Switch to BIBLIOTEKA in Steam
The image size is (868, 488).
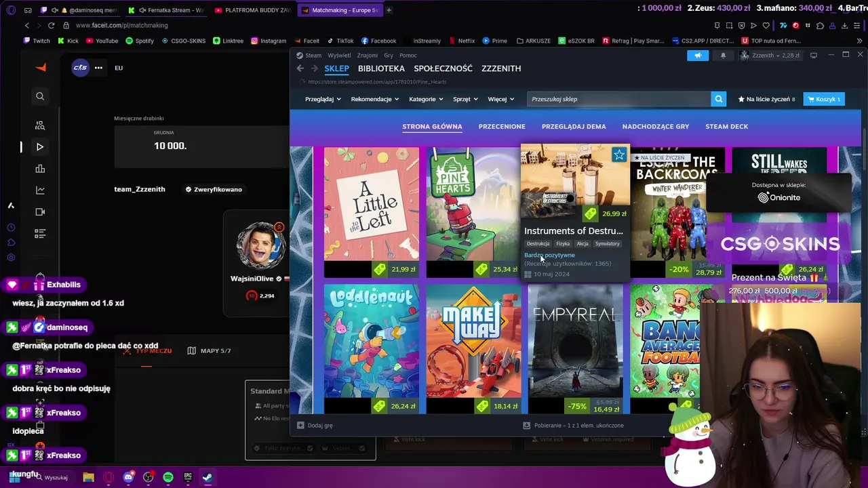[x=381, y=68]
